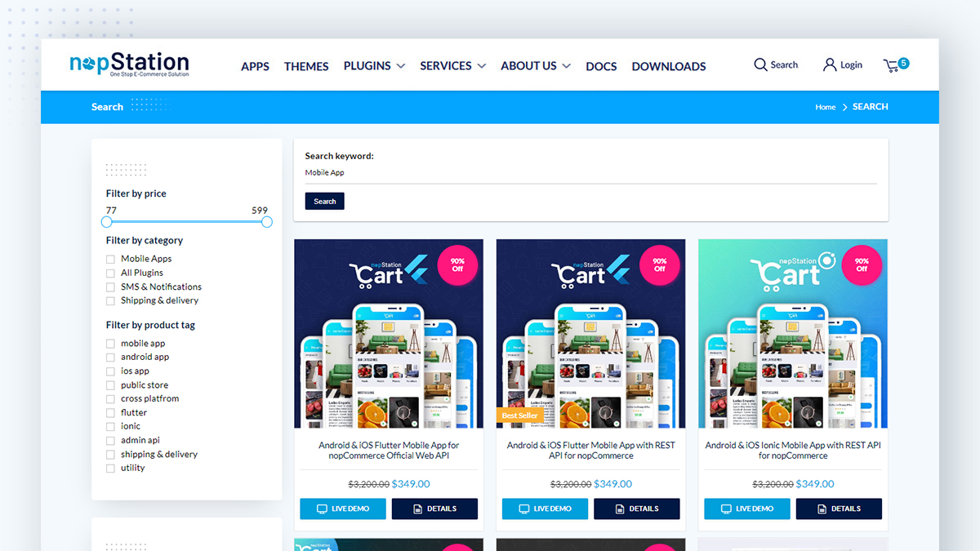Click the cart item count badge

pyautogui.click(x=903, y=63)
